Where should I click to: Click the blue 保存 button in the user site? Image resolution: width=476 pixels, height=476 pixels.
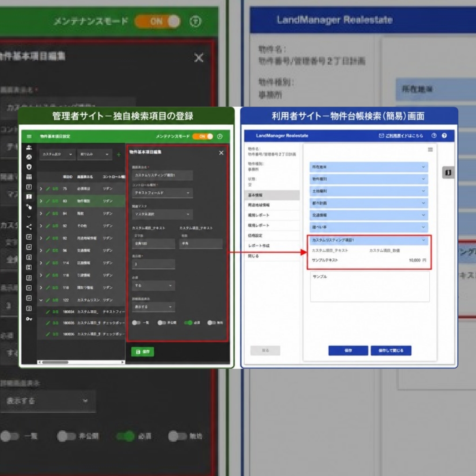click(348, 350)
